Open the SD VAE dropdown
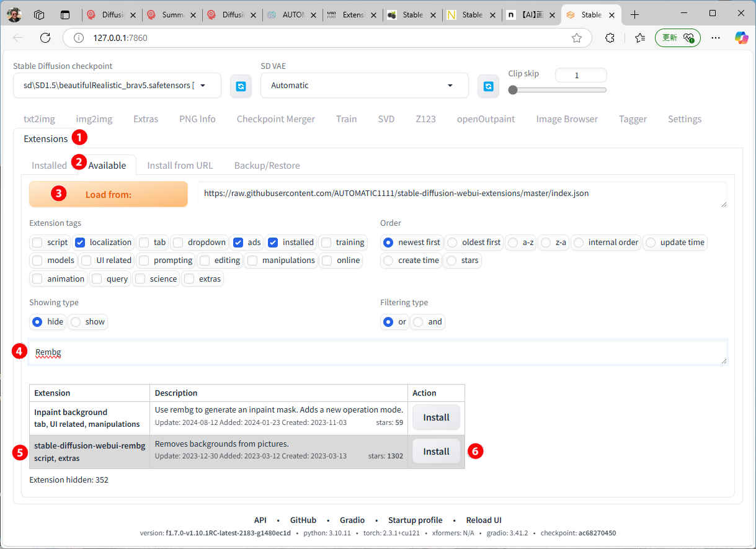The height and width of the screenshot is (549, 756). [x=450, y=86]
